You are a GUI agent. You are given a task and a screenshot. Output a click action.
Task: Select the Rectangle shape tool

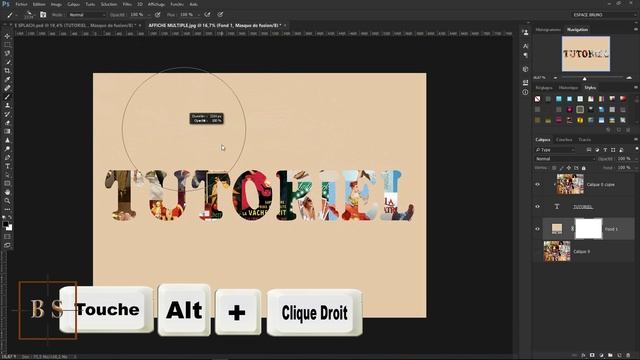click(x=7, y=184)
